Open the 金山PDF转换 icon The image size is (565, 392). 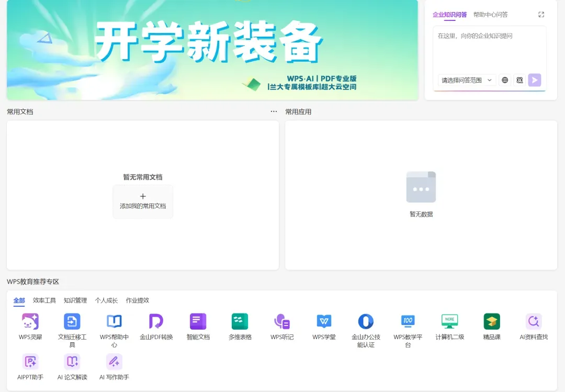point(156,321)
